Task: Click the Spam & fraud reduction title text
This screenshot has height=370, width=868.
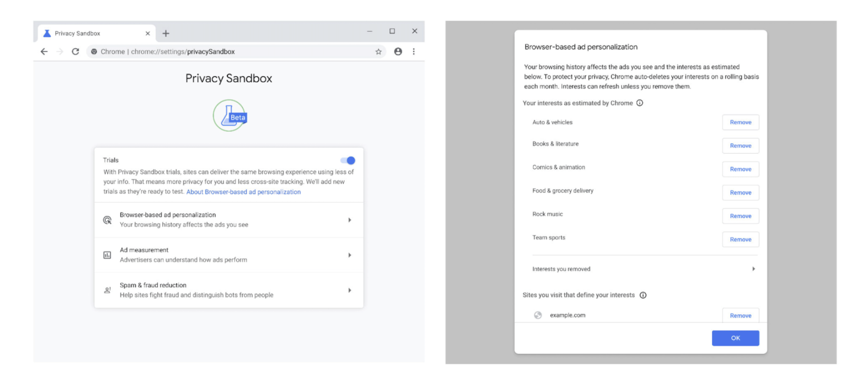Action: 153,285
